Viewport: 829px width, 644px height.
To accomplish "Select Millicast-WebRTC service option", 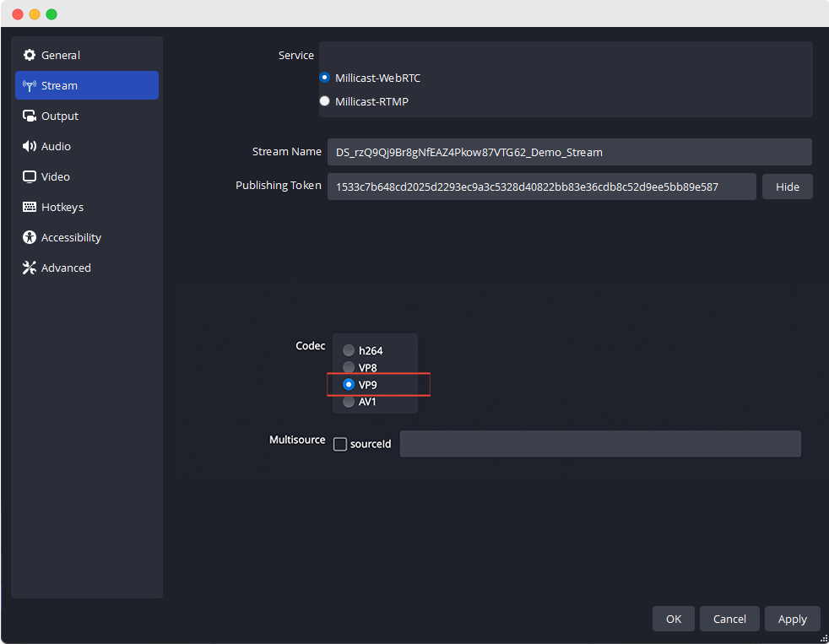I will [325, 78].
